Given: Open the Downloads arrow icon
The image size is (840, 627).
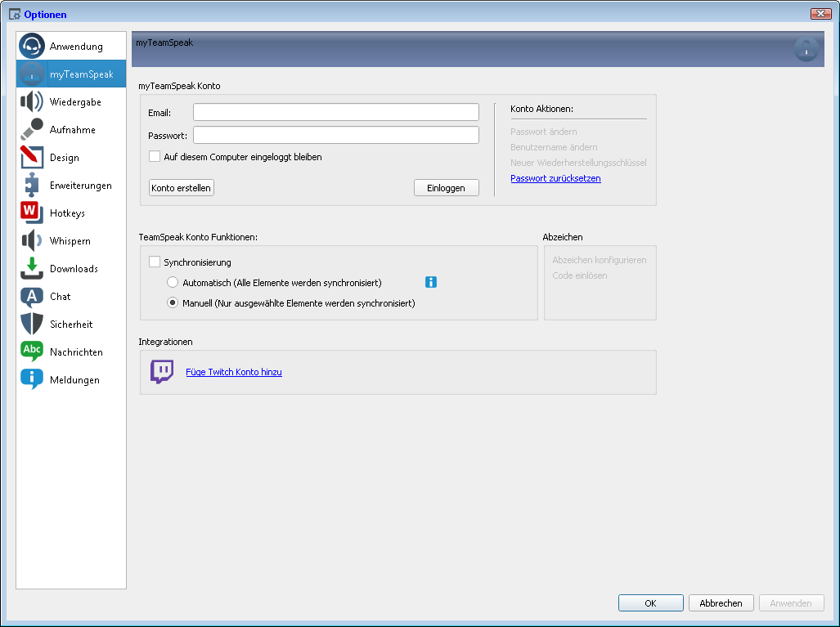Looking at the screenshot, I should pos(32,268).
